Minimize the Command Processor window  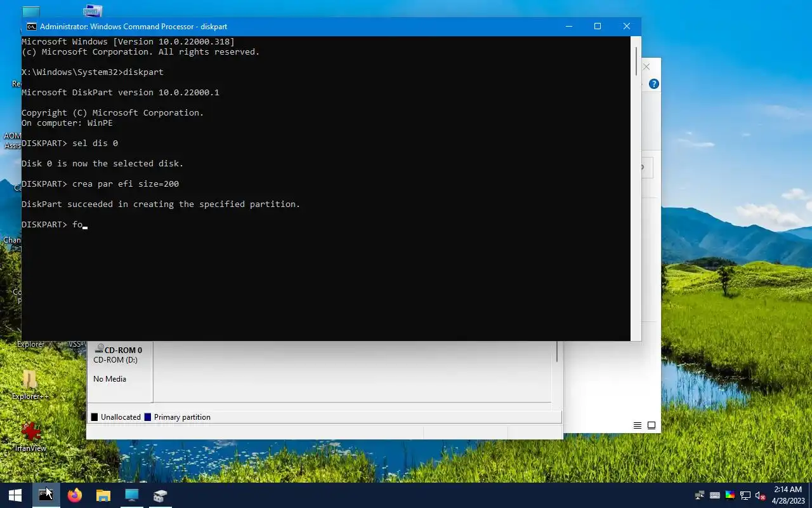569,26
